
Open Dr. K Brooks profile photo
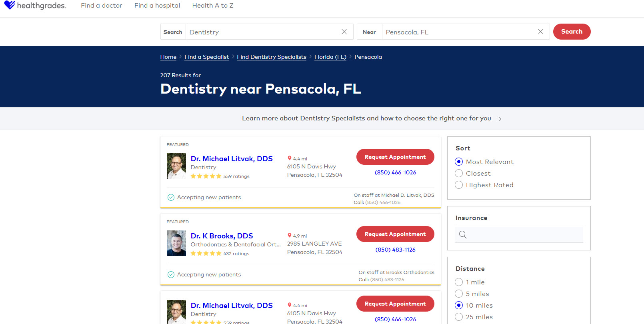pyautogui.click(x=176, y=243)
